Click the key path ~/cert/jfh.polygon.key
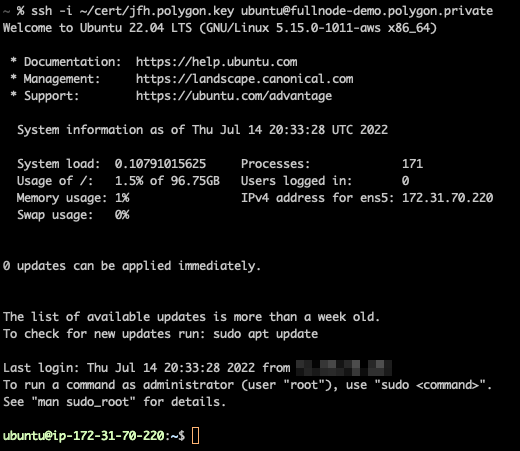Screen dimensions: 520x451 coord(157,11)
